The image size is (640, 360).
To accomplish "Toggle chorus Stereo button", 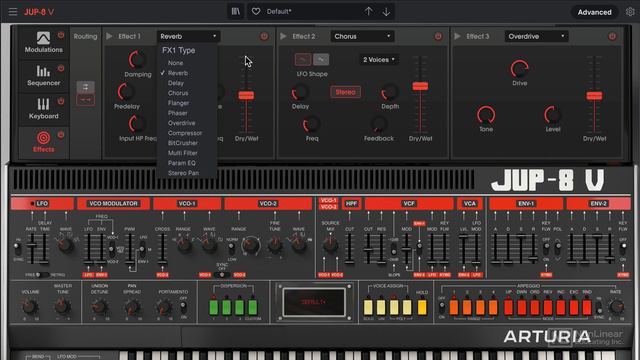I will [345, 92].
